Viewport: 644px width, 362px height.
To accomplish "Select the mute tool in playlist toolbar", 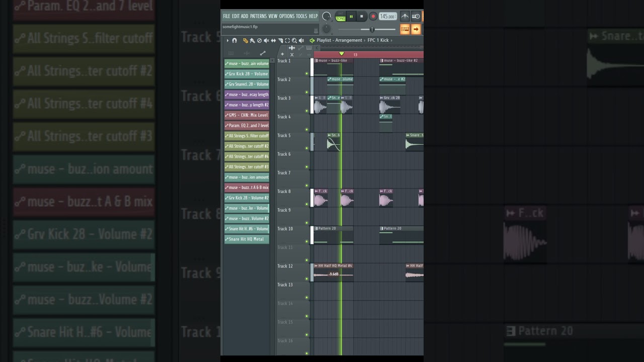I will pyautogui.click(x=266, y=40).
